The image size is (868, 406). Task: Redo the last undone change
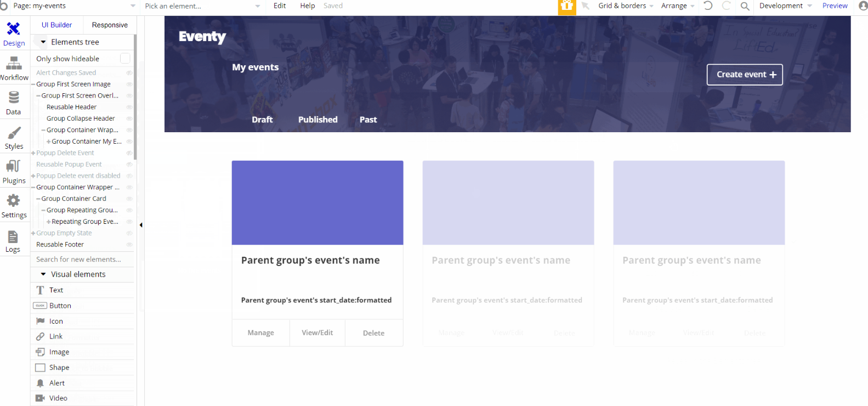[x=727, y=5]
